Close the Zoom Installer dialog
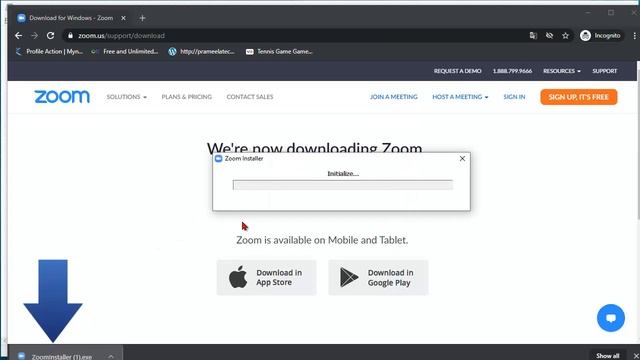 pyautogui.click(x=462, y=158)
